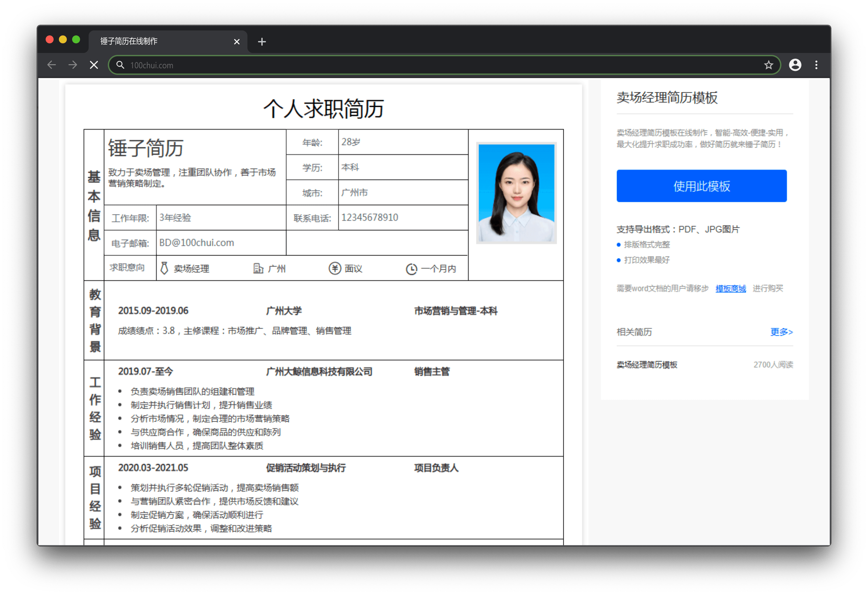The image size is (868, 595).
Task: Click the bullet 制定并执行销售计划，提升销售业绩
Action: tap(201, 405)
